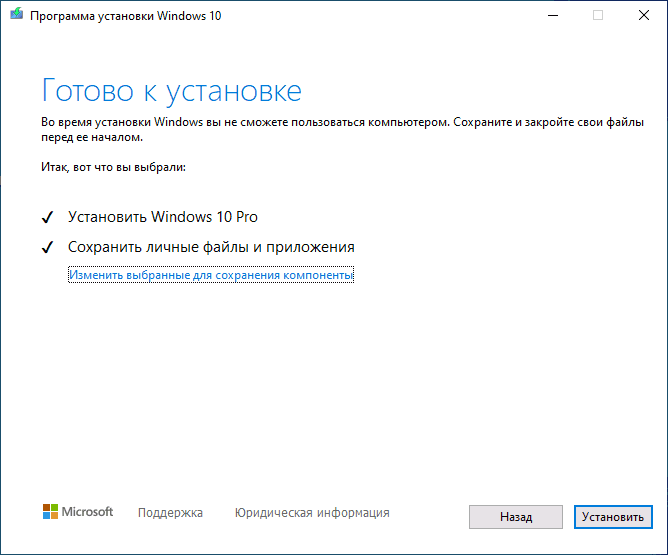
Task: Open the Юридическая информация link
Action: pyautogui.click(x=312, y=512)
